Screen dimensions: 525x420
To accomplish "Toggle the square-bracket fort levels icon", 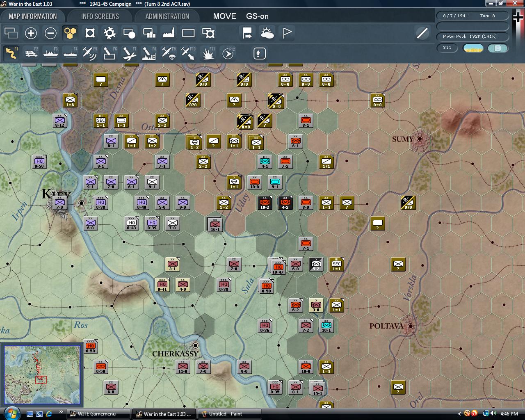I will click(x=90, y=33).
